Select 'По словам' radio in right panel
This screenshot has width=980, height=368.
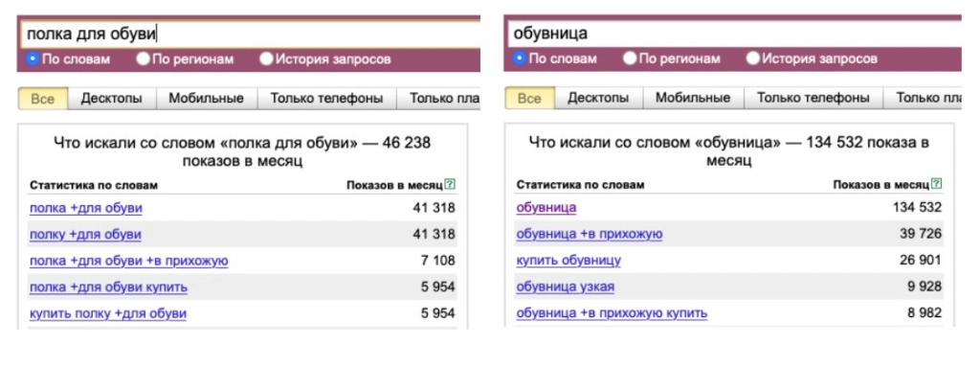pos(519,58)
